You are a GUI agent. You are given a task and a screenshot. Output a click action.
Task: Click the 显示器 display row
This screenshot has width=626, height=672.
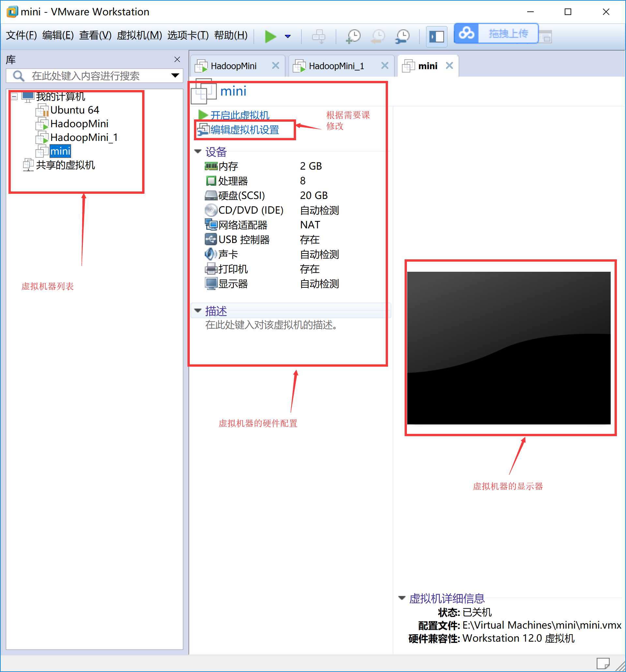point(272,283)
